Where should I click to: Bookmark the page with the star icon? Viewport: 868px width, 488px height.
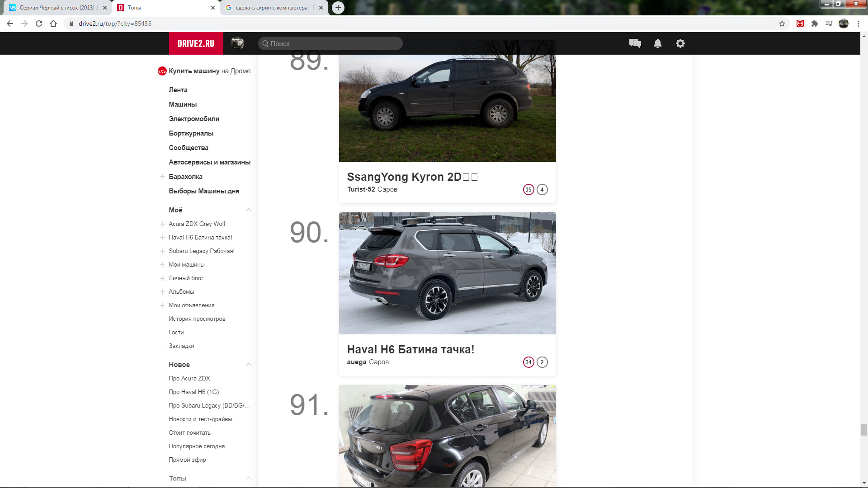(781, 23)
